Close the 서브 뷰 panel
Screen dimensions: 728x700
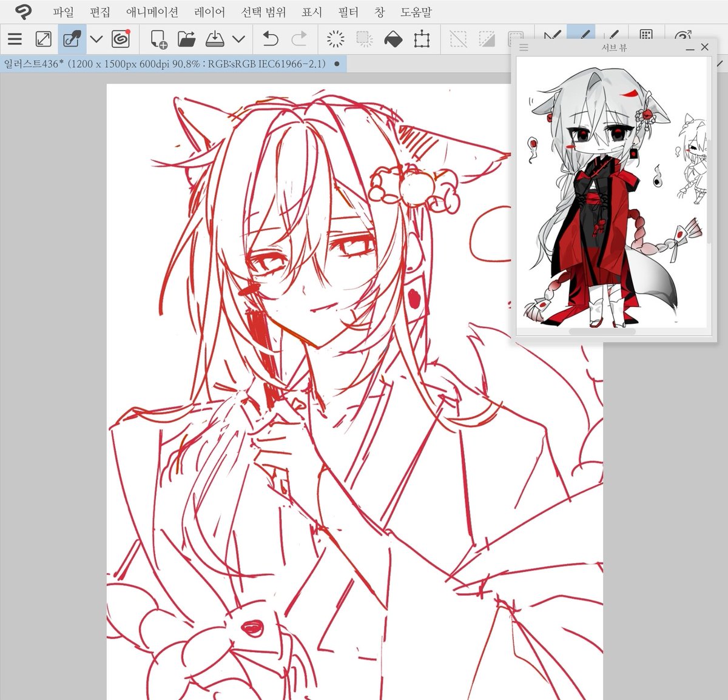coord(704,47)
